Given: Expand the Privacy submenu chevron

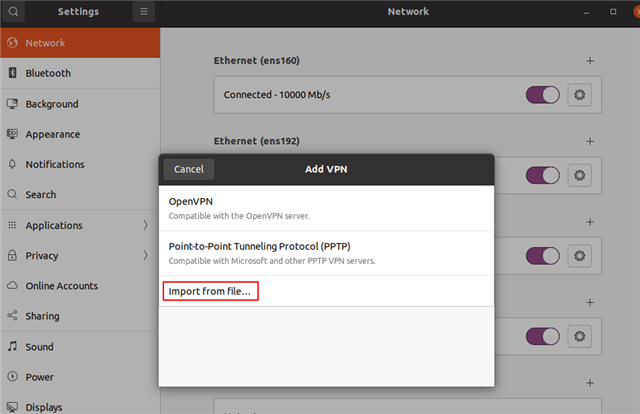Looking at the screenshot, I should tap(145, 256).
